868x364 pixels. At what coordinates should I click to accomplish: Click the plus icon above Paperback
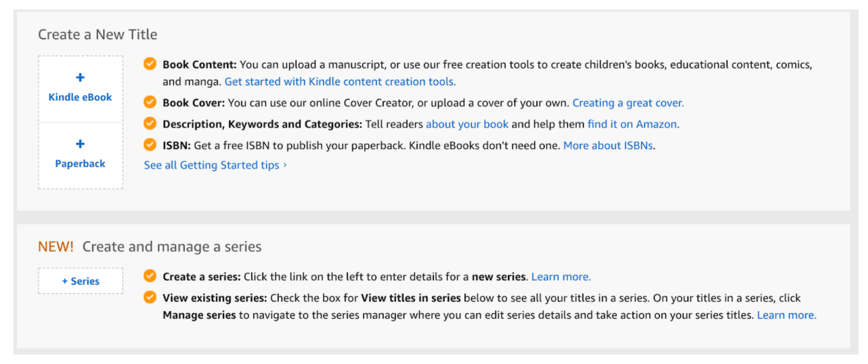80,144
